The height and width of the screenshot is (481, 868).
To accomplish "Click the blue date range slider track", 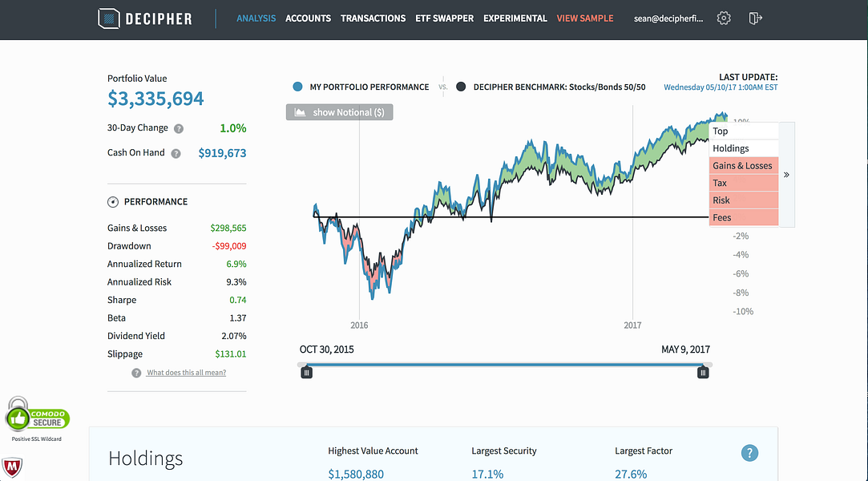I will pos(505,365).
